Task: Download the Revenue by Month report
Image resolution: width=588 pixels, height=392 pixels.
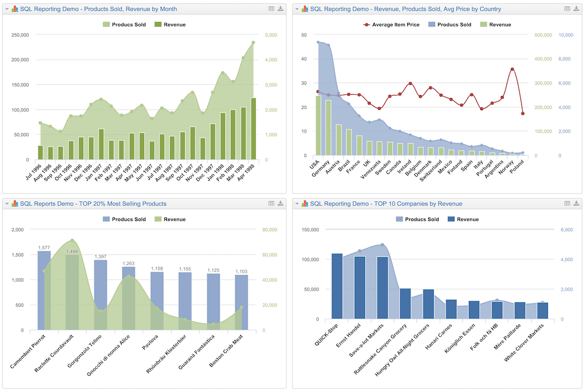Action: coord(281,9)
